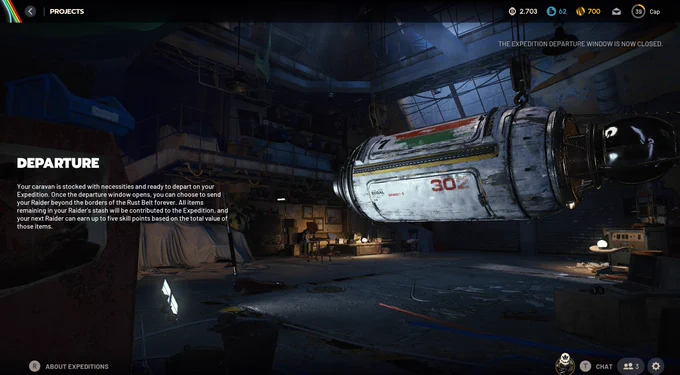The width and height of the screenshot is (680, 375).
Task: Click the R key prompt icon
Action: click(35, 366)
